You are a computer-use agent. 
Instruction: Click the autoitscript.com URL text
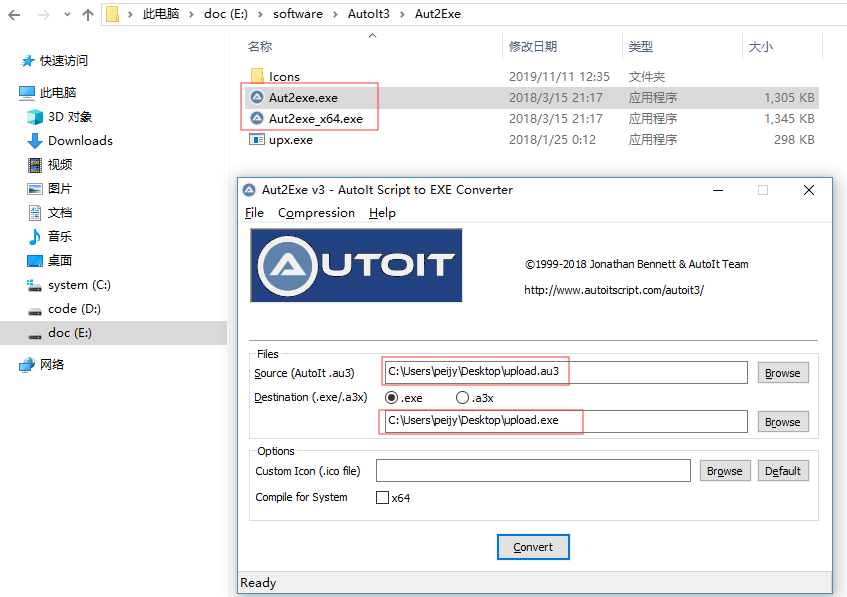coord(614,290)
